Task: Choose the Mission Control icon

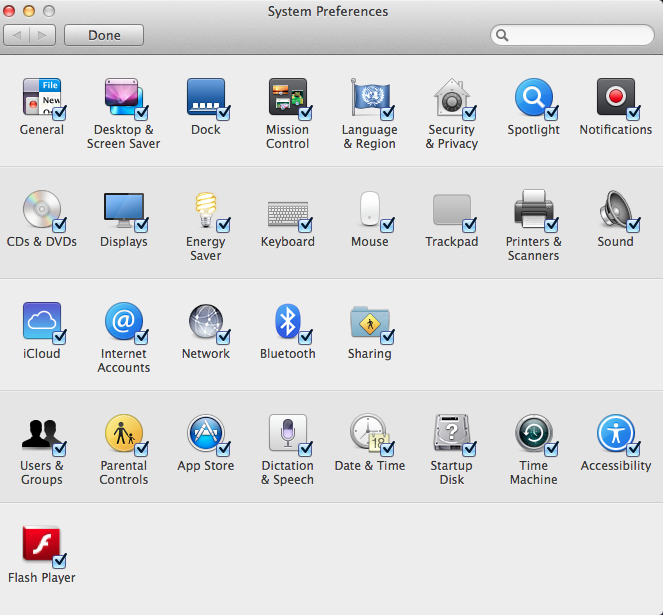Action: (x=288, y=97)
